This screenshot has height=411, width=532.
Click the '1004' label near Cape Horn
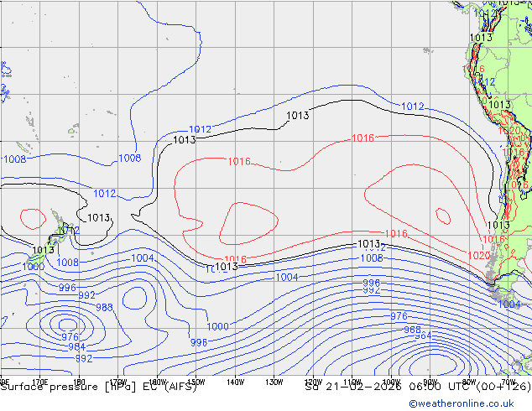[x=509, y=304]
